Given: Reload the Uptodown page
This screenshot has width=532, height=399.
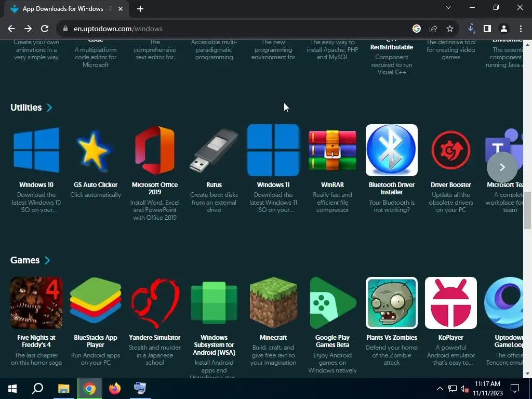Looking at the screenshot, I should coord(45,29).
